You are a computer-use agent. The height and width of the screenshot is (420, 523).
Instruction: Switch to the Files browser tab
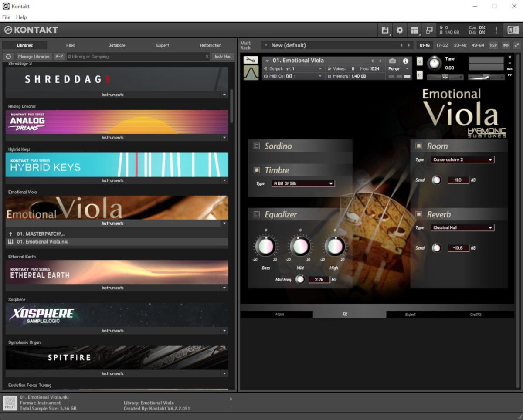pyautogui.click(x=71, y=45)
